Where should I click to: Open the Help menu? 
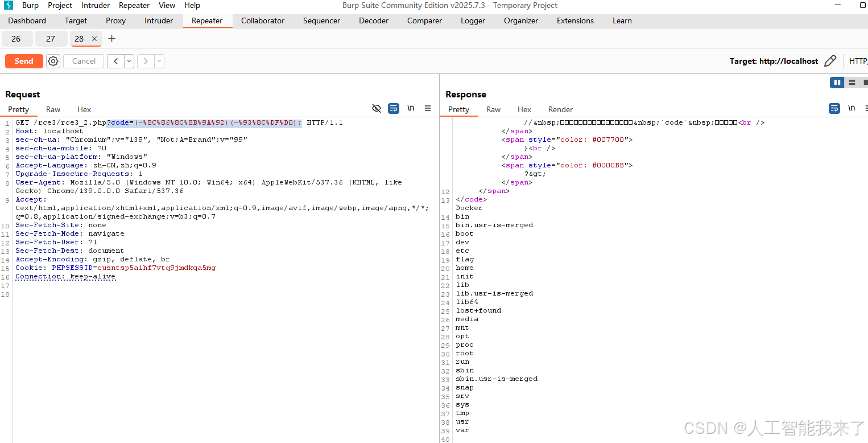192,5
